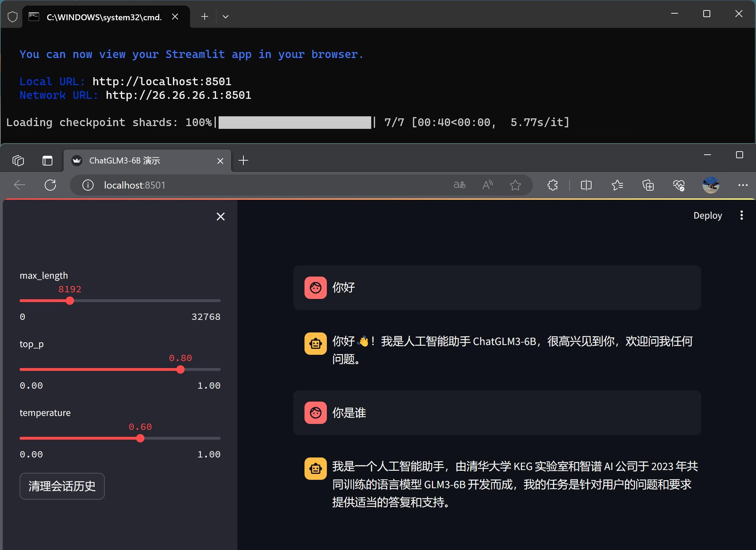The height and width of the screenshot is (550, 756).
Task: Click the shield icon in terminal title bar
Action: (x=13, y=17)
